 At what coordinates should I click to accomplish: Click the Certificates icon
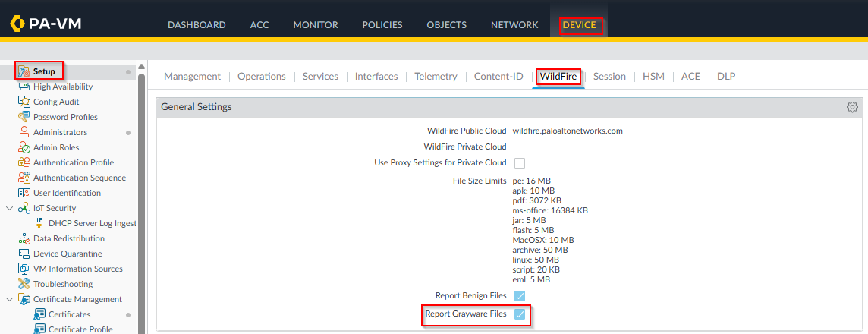[x=39, y=314]
